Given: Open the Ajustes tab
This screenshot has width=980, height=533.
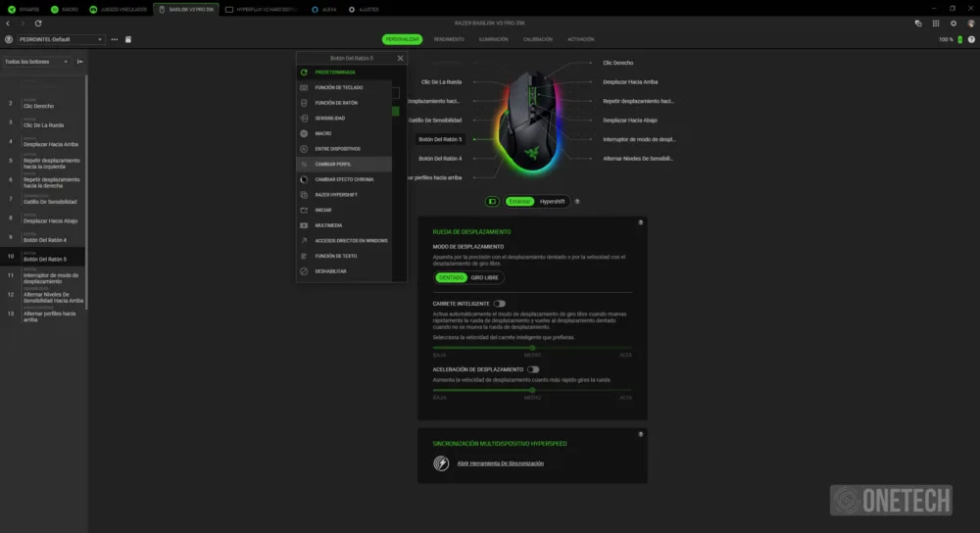Looking at the screenshot, I should click(364, 10).
